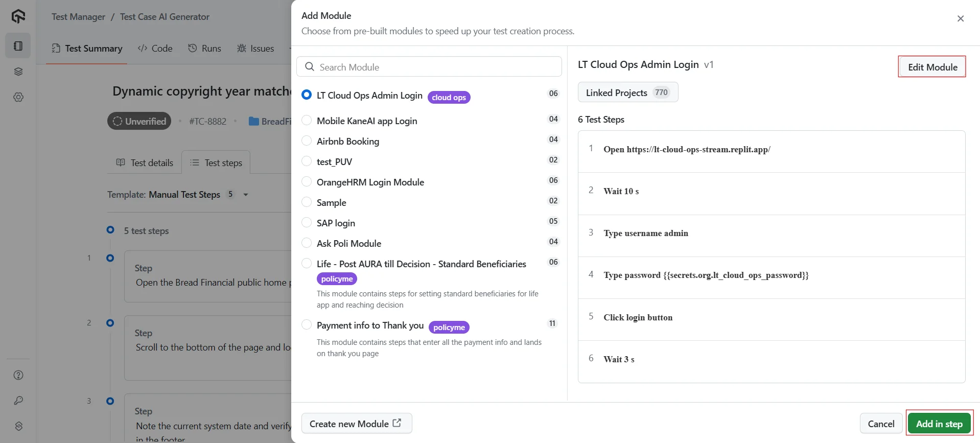Switch to the Code tab
This screenshot has width=980, height=443.
click(155, 49)
